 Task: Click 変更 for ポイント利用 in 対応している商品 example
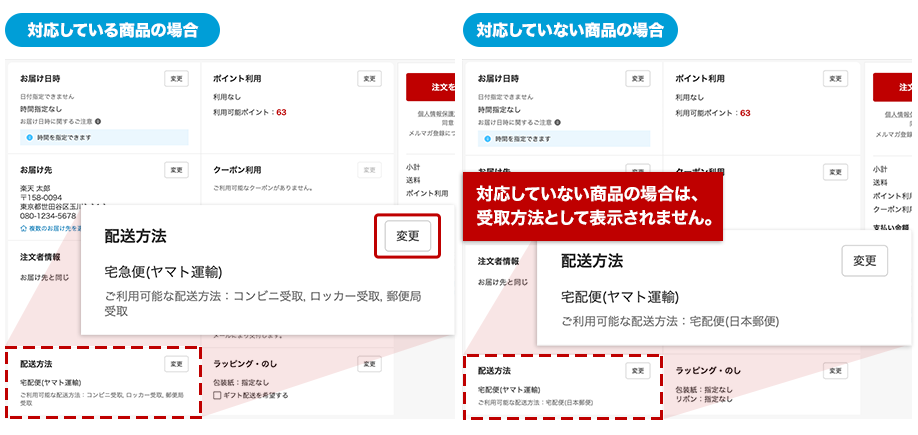coord(369,78)
